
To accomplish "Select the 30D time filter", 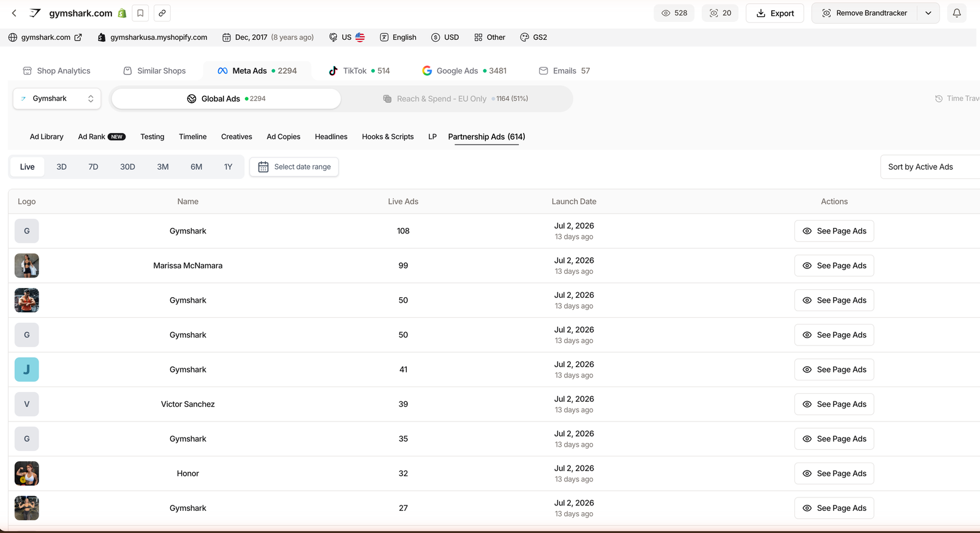I will tap(127, 167).
